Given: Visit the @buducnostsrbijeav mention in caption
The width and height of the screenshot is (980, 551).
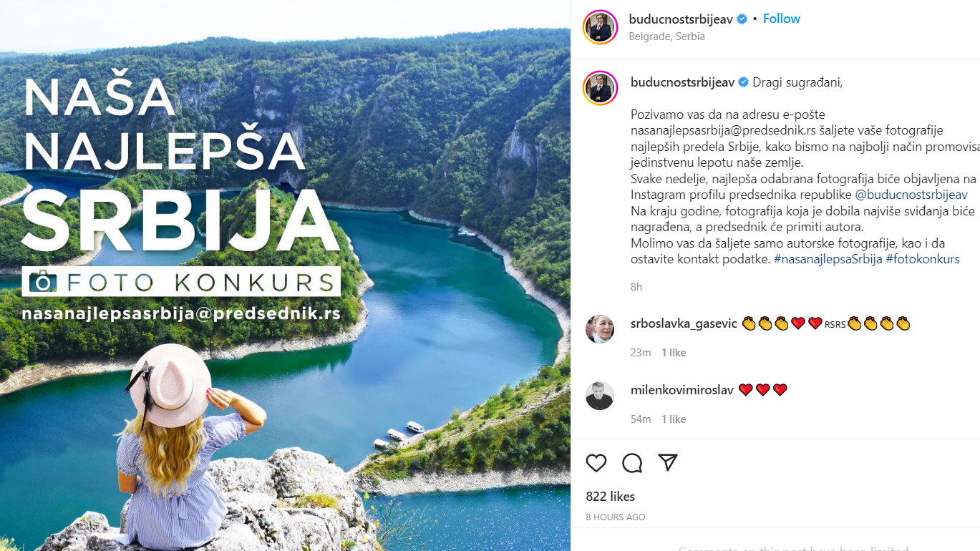Looking at the screenshot, I should [911, 195].
